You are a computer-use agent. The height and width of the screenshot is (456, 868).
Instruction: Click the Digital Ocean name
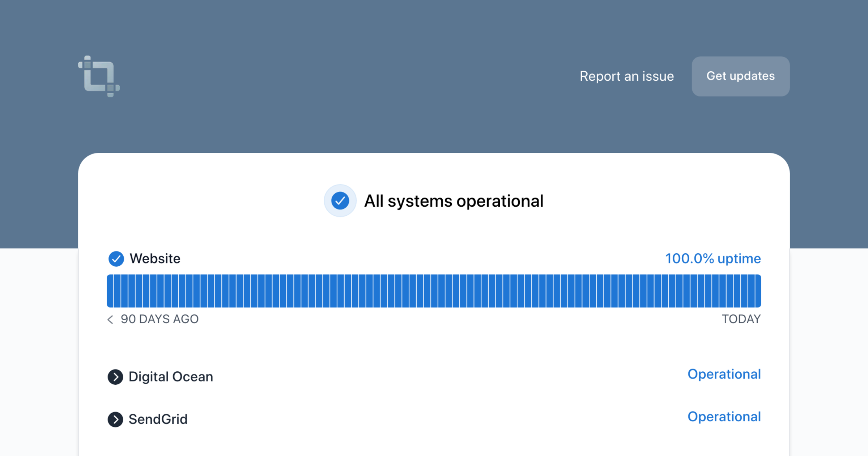171,377
